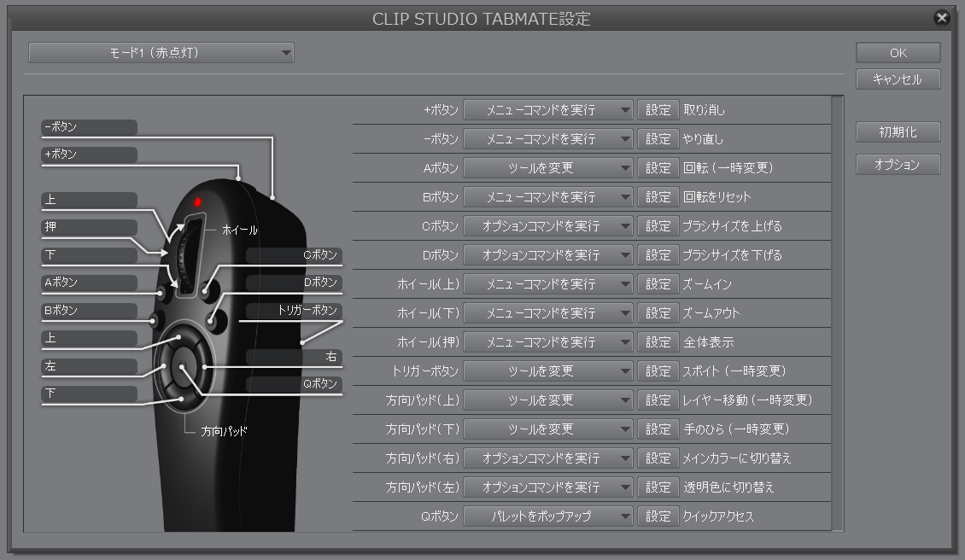Click the キャンセル button
965x560 pixels.
point(898,79)
